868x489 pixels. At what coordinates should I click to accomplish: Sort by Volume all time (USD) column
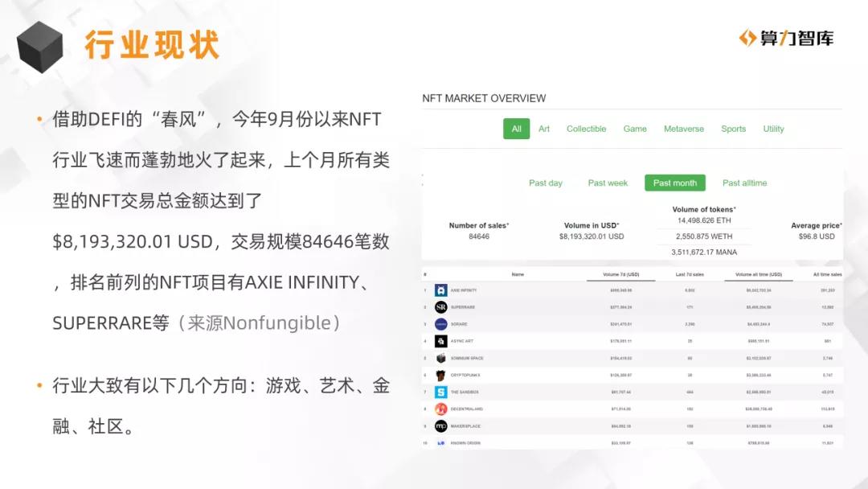[x=757, y=273]
